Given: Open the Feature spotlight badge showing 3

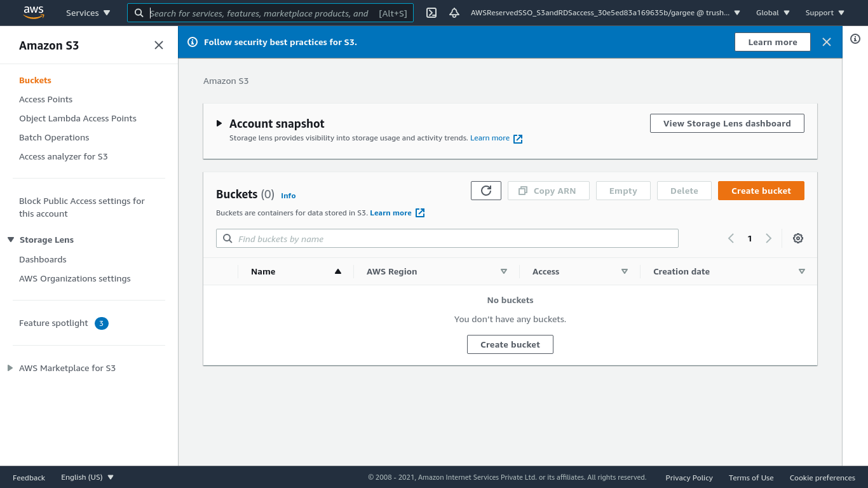Looking at the screenshot, I should click(x=102, y=323).
